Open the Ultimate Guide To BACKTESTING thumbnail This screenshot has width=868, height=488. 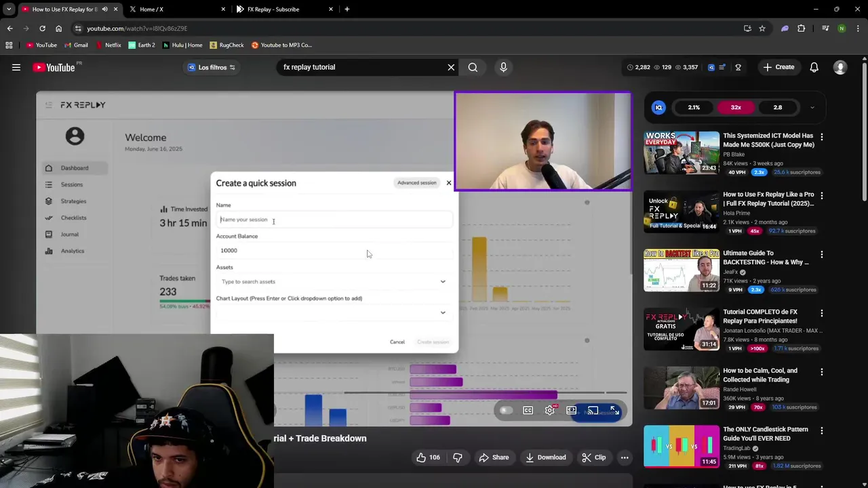tap(682, 270)
